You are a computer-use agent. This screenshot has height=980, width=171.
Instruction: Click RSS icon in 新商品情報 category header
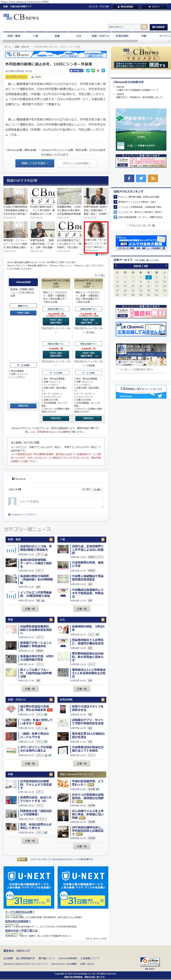tap(103, 700)
